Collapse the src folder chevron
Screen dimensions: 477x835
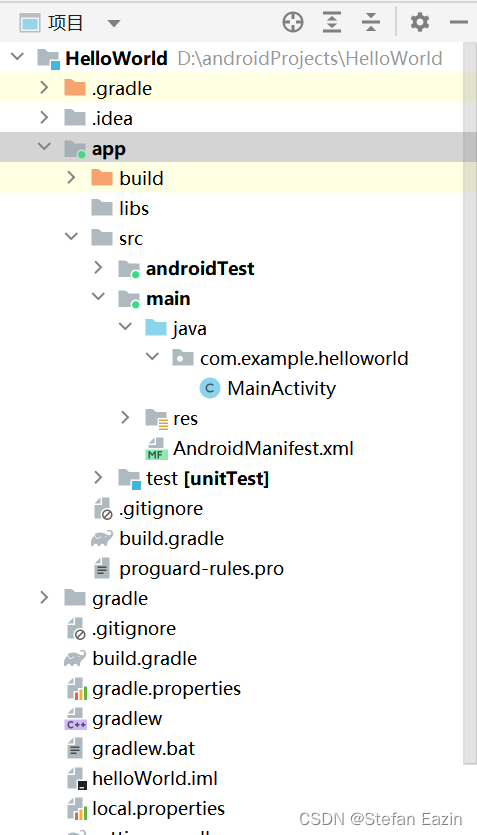pyautogui.click(x=71, y=236)
